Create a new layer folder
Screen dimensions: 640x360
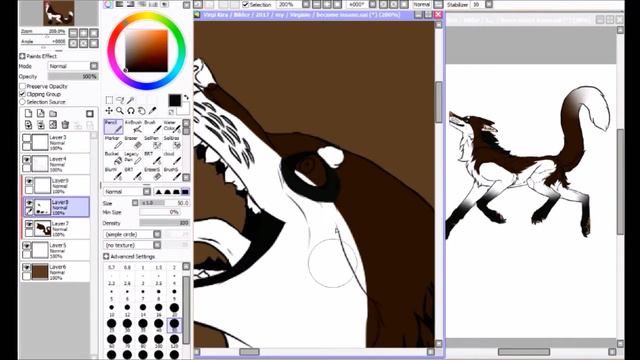tap(53, 113)
